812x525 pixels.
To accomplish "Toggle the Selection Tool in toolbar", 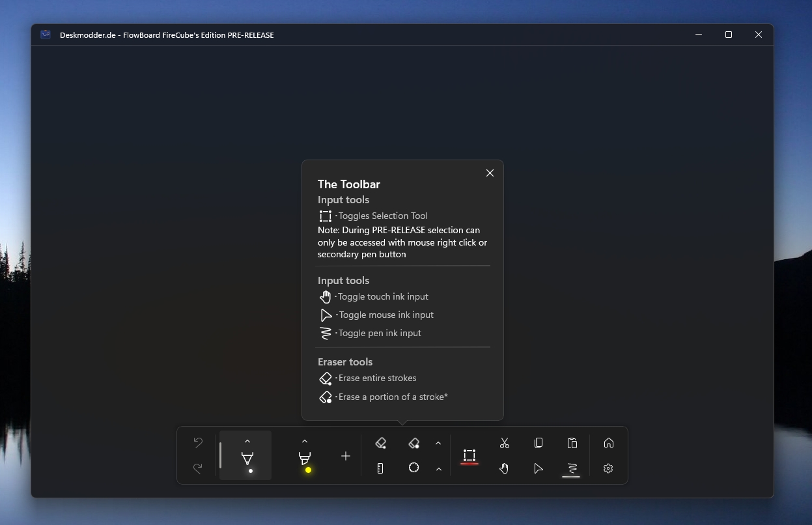I will coord(469,455).
